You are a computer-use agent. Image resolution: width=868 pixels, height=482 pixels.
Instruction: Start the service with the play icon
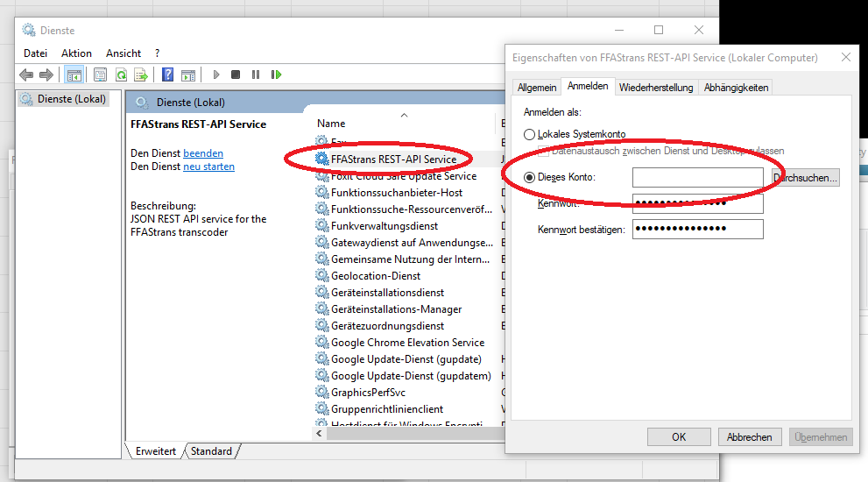click(216, 74)
